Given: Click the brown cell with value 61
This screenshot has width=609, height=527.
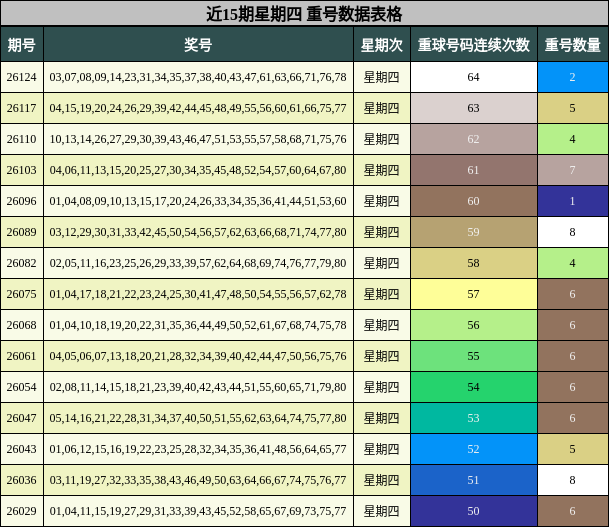Looking at the screenshot, I should point(474,170).
